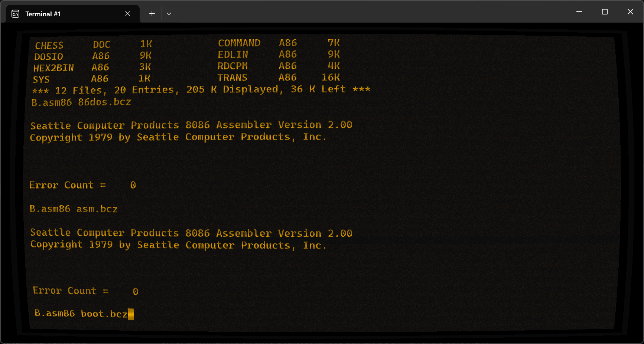Click the SYS file name
The width and height of the screenshot is (644, 344).
click(x=41, y=79)
